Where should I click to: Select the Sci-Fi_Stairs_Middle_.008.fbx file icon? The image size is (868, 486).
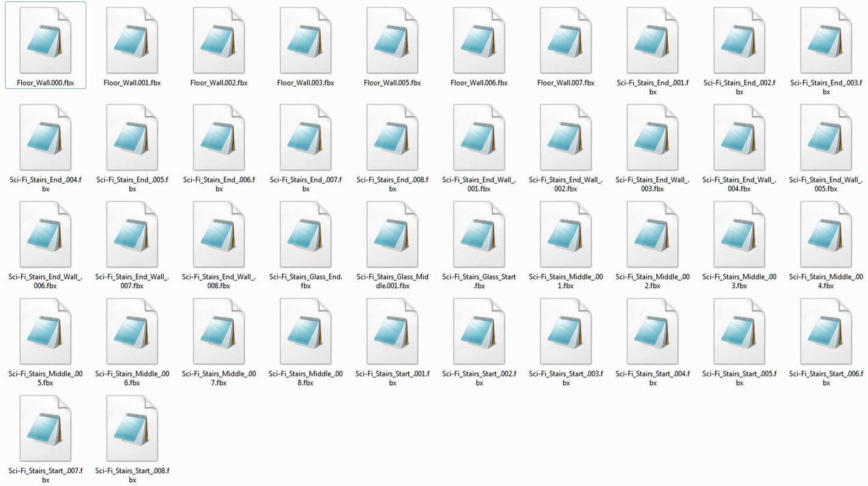(x=306, y=331)
